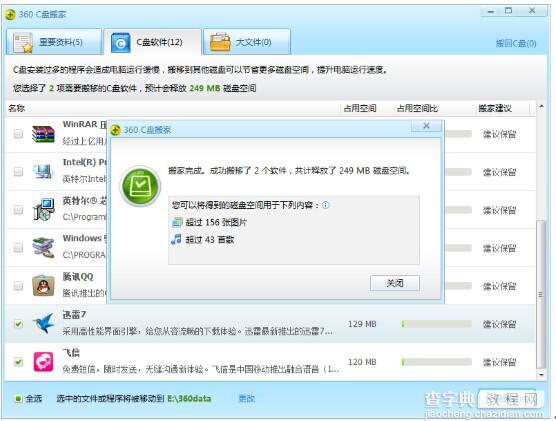Click the 飞信 pink icon
Image resolution: width=556 pixels, height=421 pixels.
(43, 361)
